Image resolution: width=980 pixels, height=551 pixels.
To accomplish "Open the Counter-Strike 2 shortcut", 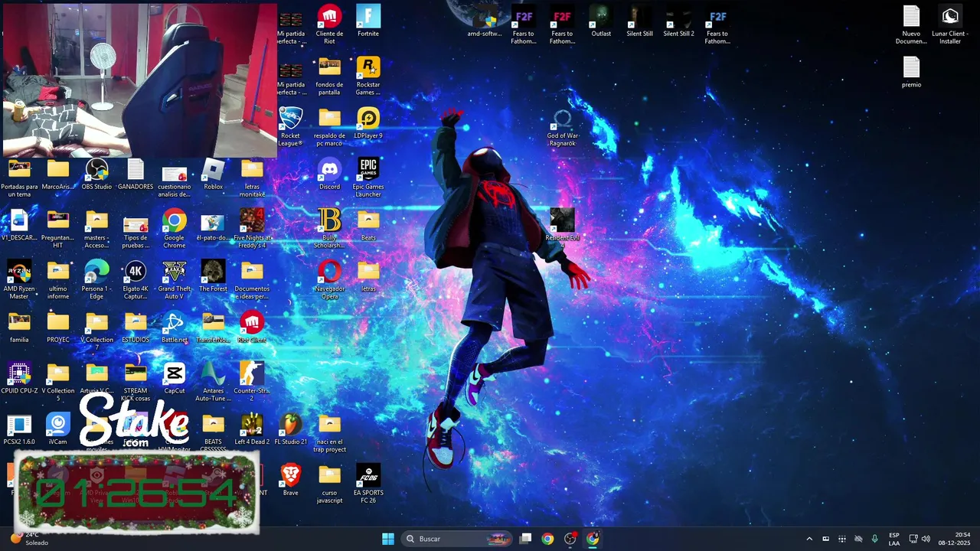I will coord(252,381).
